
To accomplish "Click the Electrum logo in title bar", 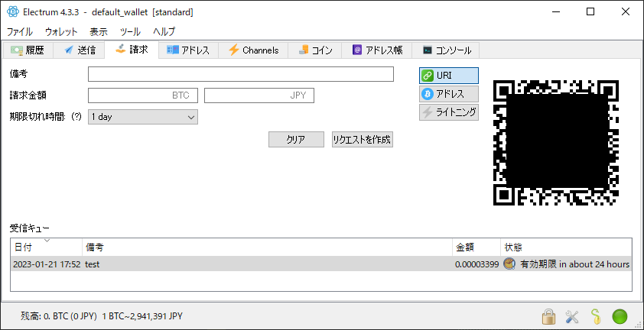I will (13, 12).
